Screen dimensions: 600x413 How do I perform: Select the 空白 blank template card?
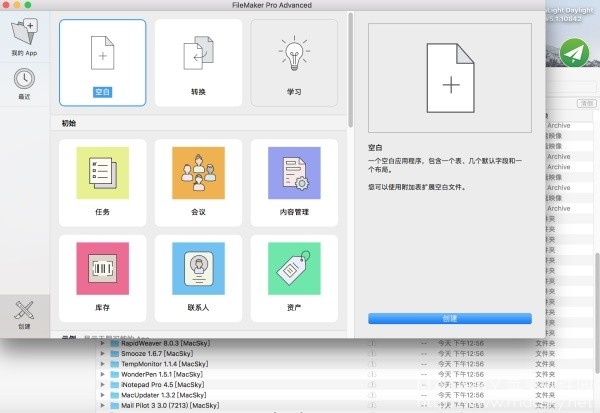pos(103,62)
